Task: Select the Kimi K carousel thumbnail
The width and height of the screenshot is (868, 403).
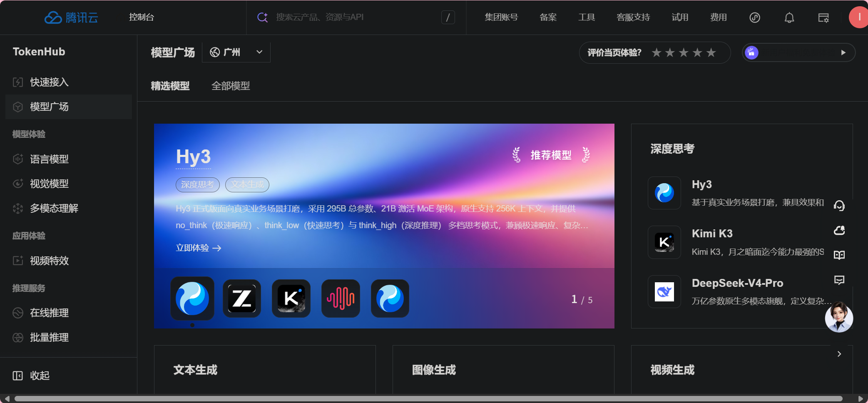Action: coord(291,299)
